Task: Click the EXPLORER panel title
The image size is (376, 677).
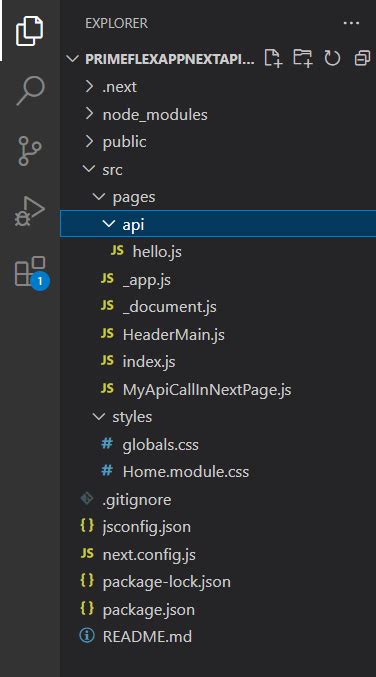Action: (117, 23)
